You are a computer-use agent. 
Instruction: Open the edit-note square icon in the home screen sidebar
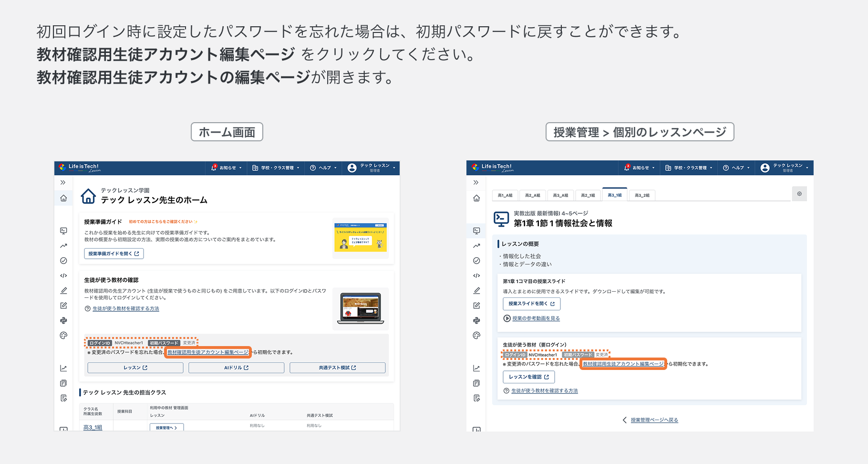click(63, 306)
